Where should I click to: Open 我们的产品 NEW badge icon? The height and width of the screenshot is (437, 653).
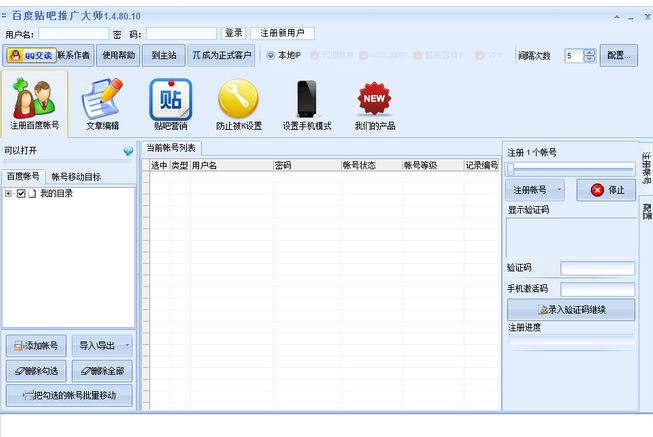374,103
